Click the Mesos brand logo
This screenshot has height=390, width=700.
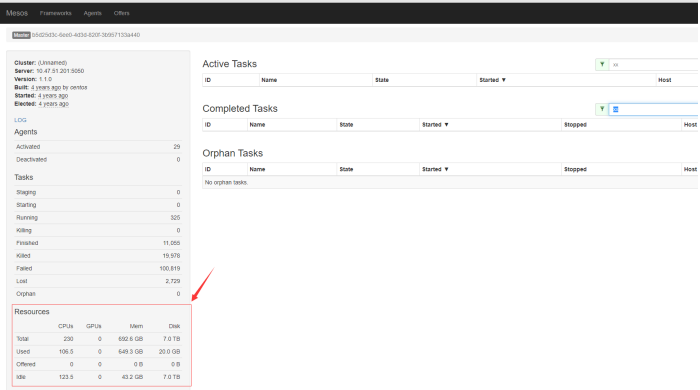click(x=17, y=13)
